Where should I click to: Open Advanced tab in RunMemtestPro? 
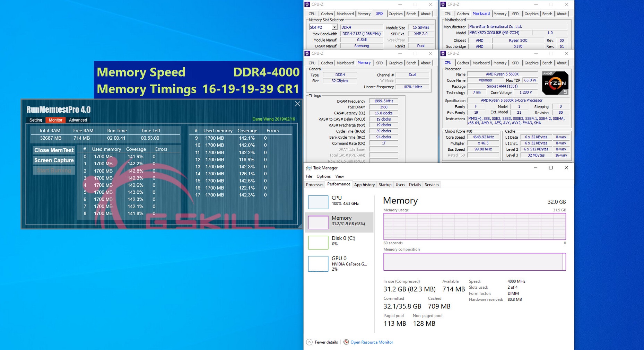click(78, 120)
